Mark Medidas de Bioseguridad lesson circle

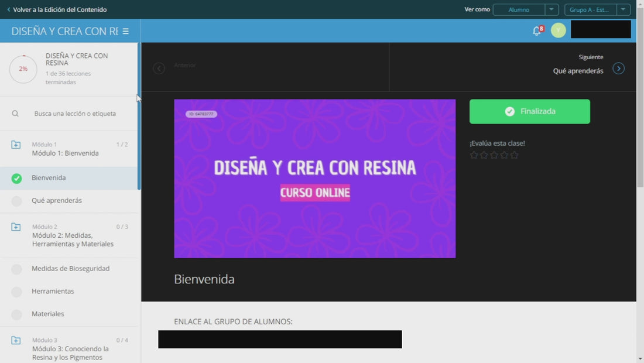tap(16, 269)
